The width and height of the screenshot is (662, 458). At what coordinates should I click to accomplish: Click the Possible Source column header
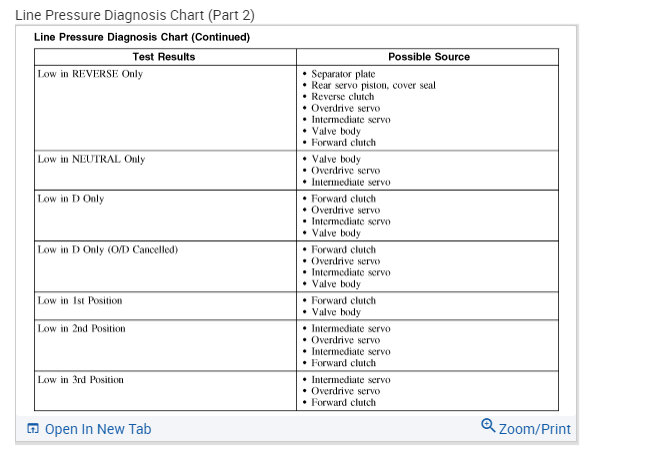click(x=428, y=57)
